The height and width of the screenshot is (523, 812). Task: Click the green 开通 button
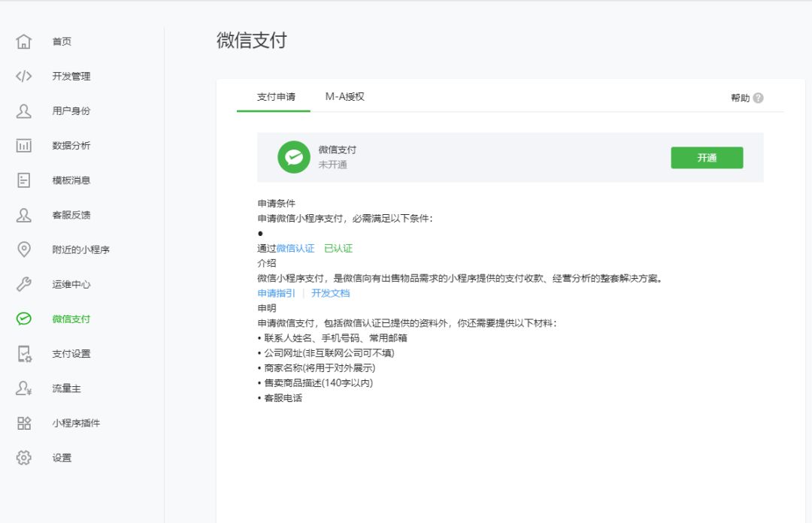[707, 157]
